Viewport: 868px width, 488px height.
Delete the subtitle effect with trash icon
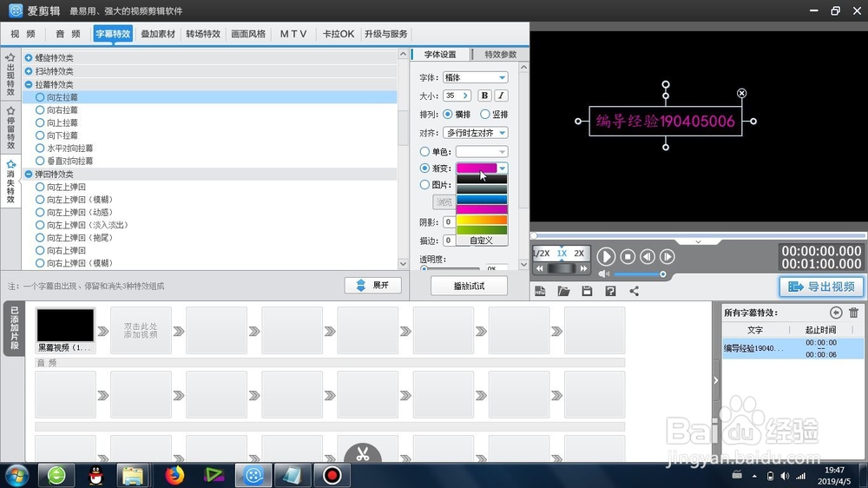[x=853, y=313]
